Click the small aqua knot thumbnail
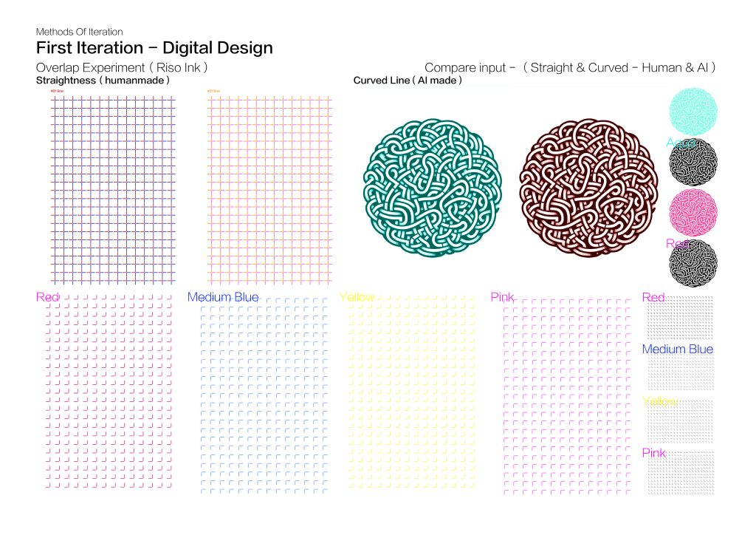This screenshot has height=535, width=756. pyautogui.click(x=693, y=110)
